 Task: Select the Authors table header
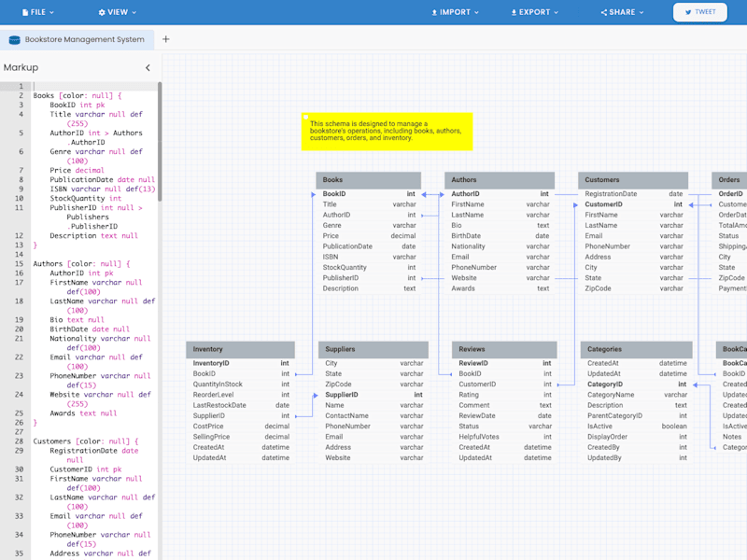click(x=500, y=180)
